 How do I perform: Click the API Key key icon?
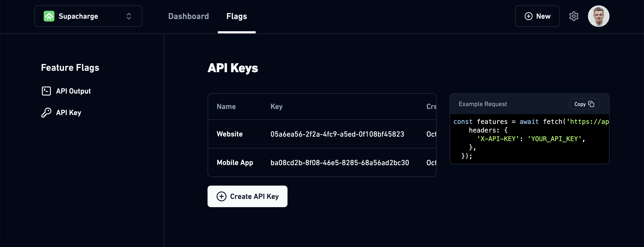tap(46, 113)
